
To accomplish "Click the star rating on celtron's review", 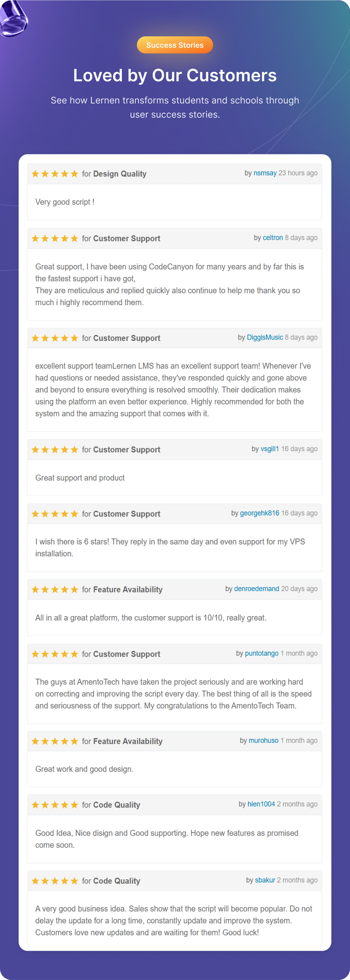I will pos(55,239).
